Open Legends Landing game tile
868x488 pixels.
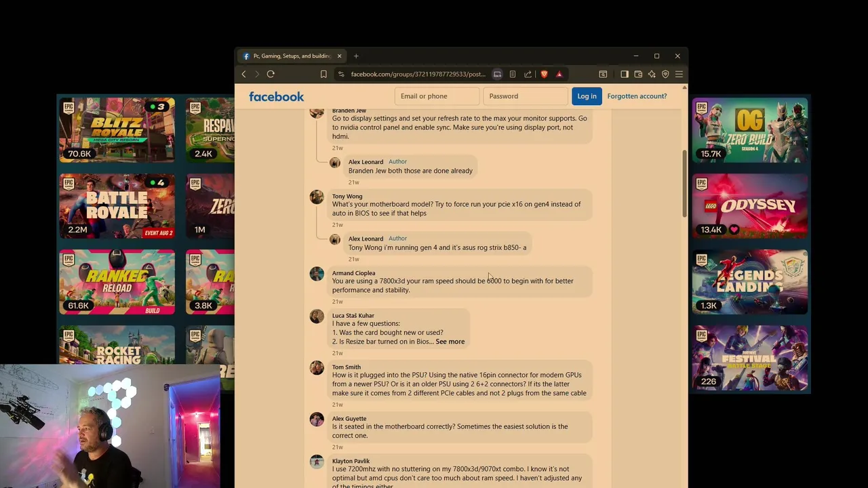750,282
